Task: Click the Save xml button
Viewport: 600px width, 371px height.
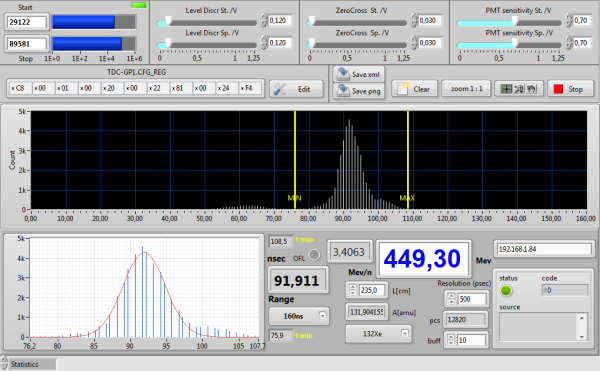Action: click(x=359, y=74)
